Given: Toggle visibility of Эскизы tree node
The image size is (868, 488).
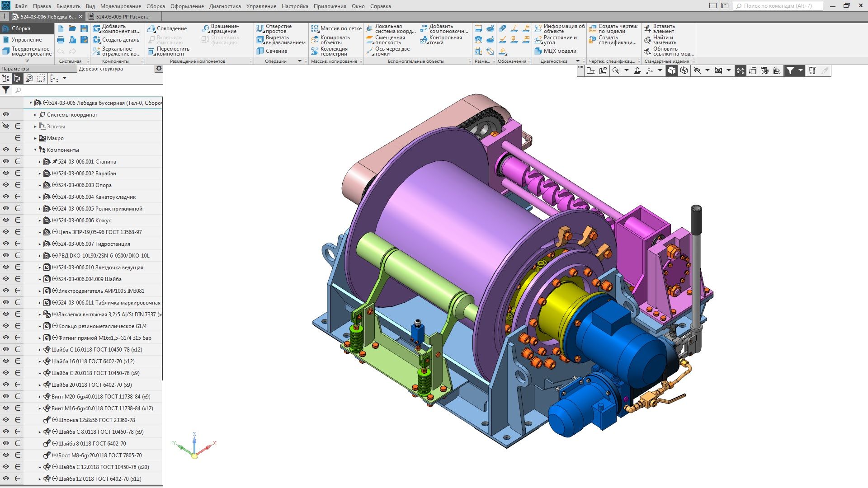Looking at the screenshot, I should pos(6,126).
